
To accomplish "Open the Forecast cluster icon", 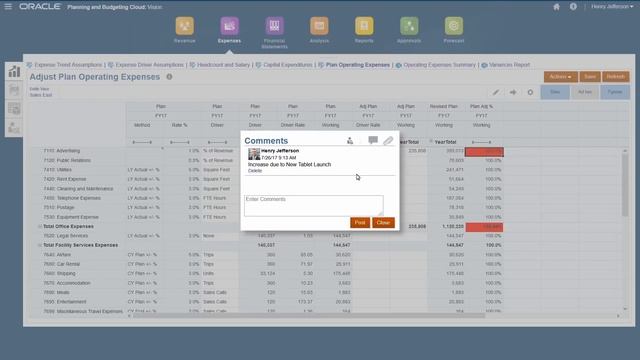I will point(454,26).
